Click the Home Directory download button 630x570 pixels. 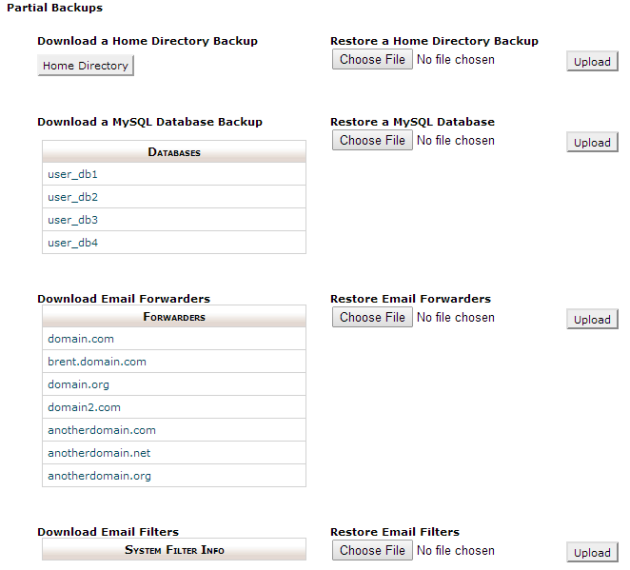coord(85,66)
